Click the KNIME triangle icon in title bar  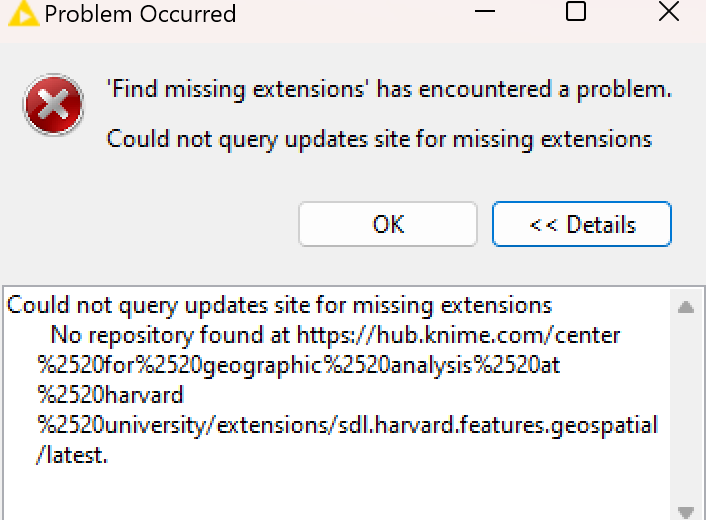[23, 13]
